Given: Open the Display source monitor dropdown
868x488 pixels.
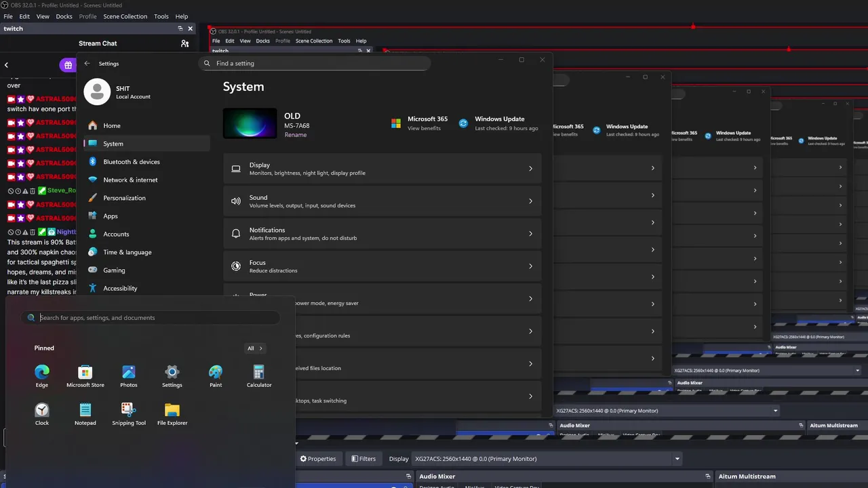Looking at the screenshot, I should pos(547,459).
